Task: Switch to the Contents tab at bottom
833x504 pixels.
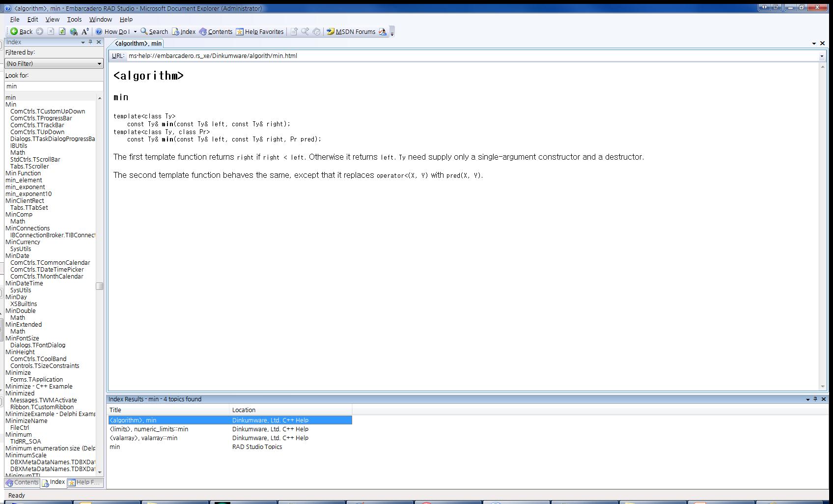Action: (22, 482)
